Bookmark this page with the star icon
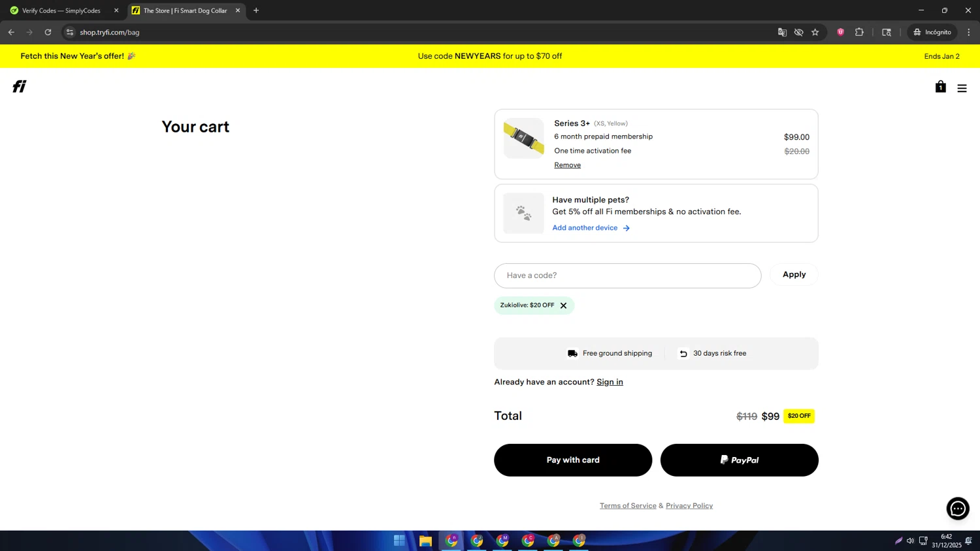 pyautogui.click(x=815, y=32)
